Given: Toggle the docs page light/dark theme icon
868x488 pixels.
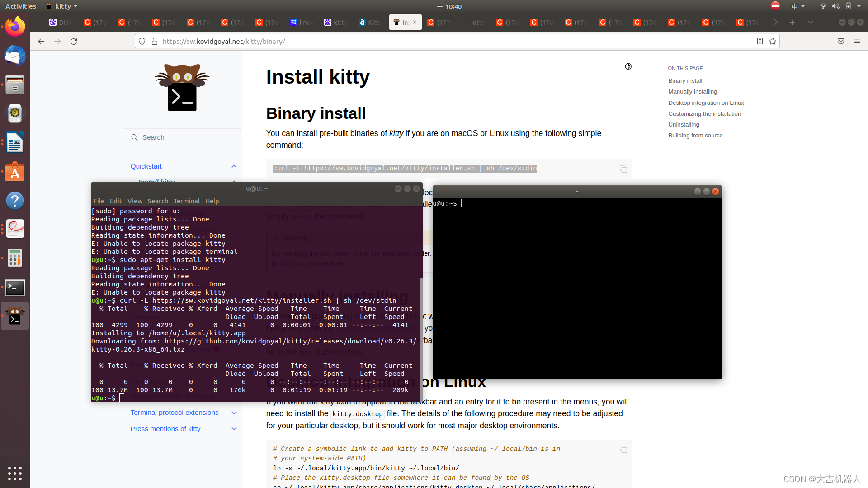Looking at the screenshot, I should tap(627, 66).
